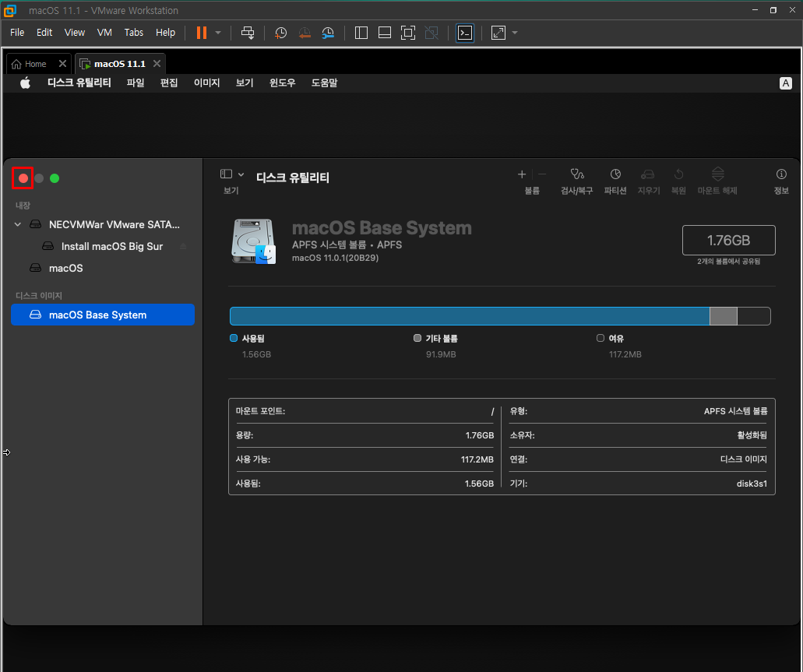803x672 pixels.
Task: Click the 사용됨 blue legend swatch
Action: tap(234, 338)
